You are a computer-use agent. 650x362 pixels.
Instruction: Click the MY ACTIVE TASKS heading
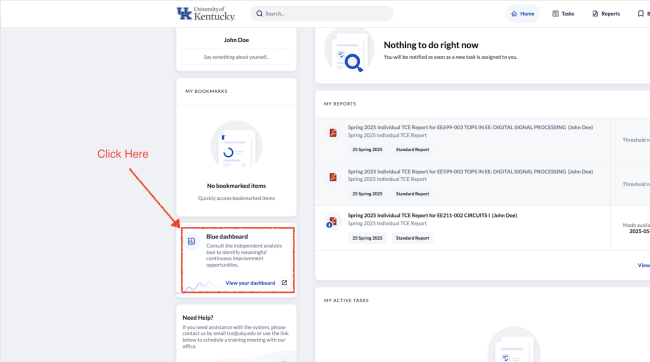click(x=346, y=300)
